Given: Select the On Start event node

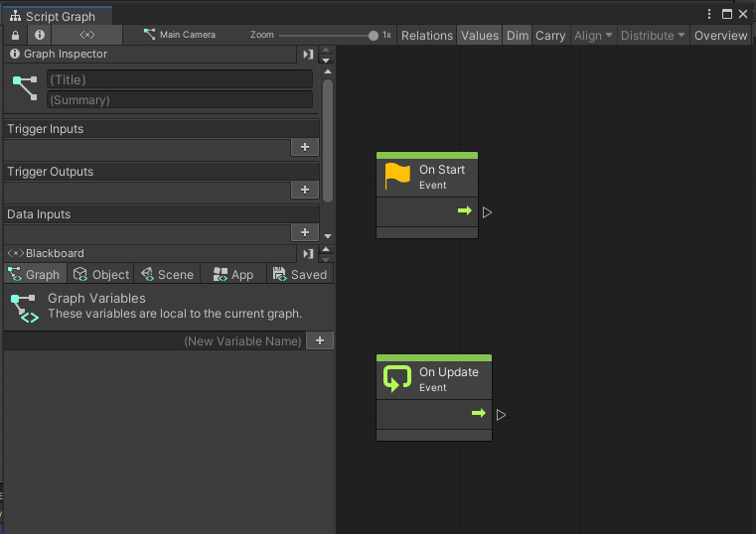Looking at the screenshot, I should pos(427,195).
